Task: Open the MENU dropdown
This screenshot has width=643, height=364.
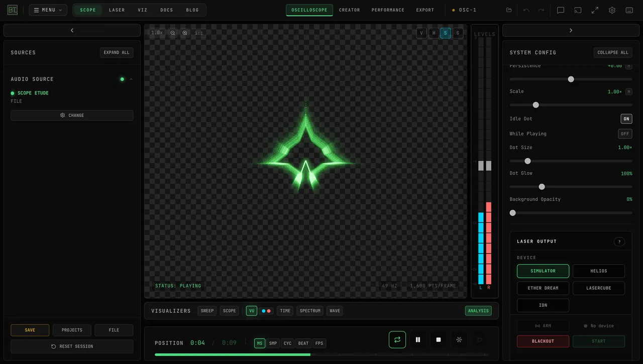Action: coord(48,10)
